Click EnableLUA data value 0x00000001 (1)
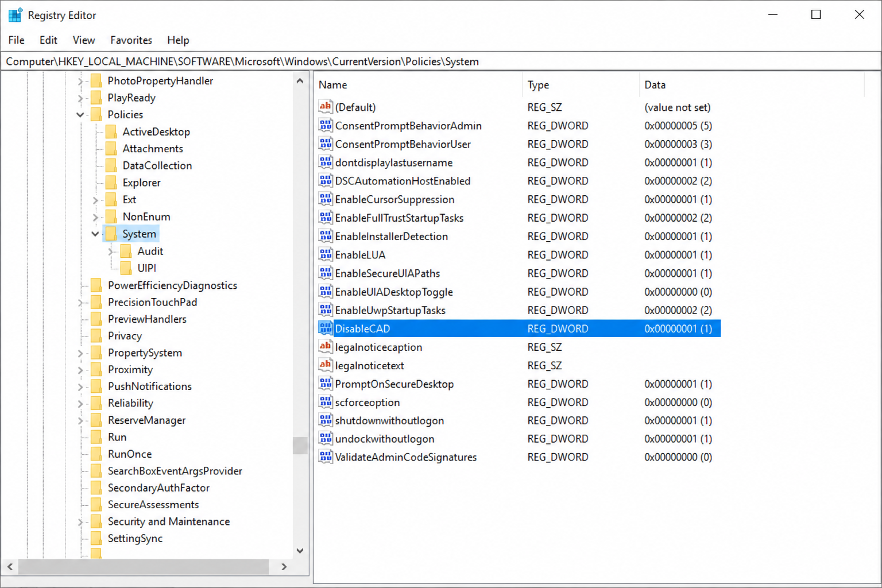 [x=678, y=254]
